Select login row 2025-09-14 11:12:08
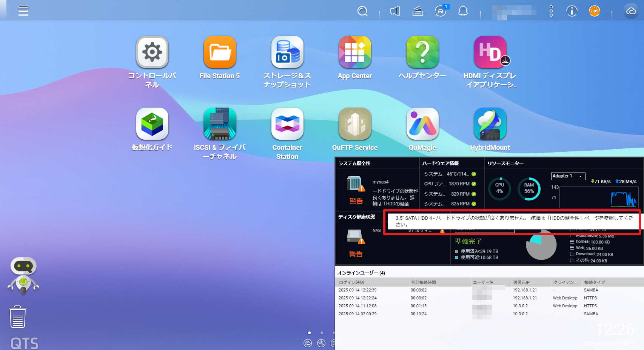Viewport: 644px width, 350px height. (489, 306)
